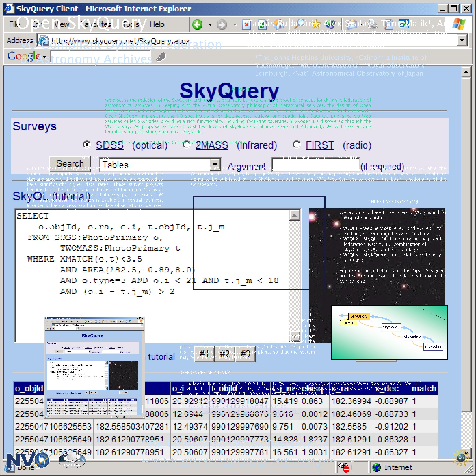Click the query textarea scroll-up arrow
Viewport: 476px width, 476px height.
(294, 215)
